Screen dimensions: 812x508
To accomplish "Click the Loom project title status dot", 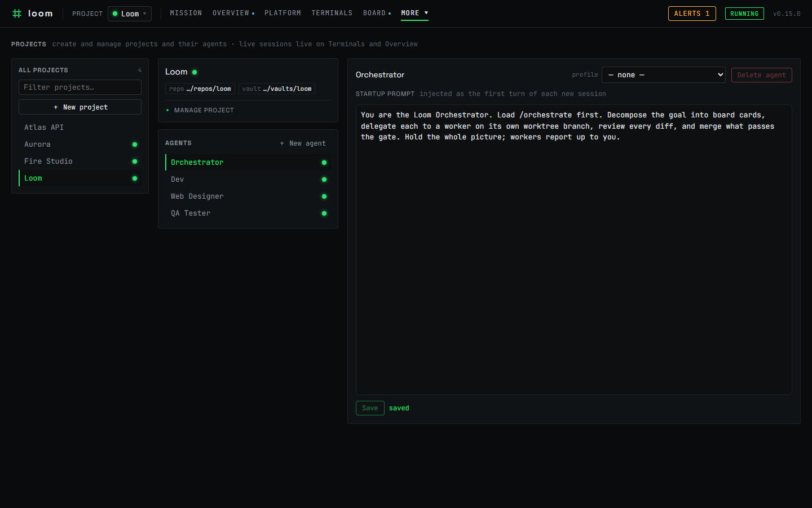I will (195, 72).
